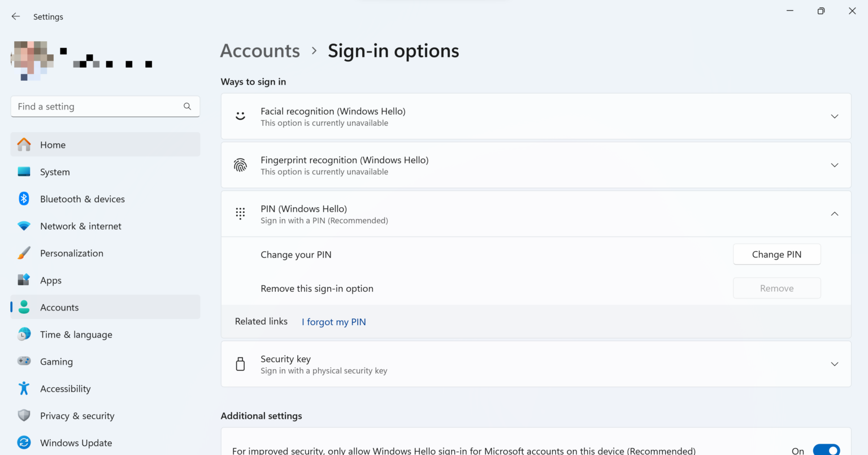Select the System sidebar icon
The width and height of the screenshot is (868, 455).
24,172
